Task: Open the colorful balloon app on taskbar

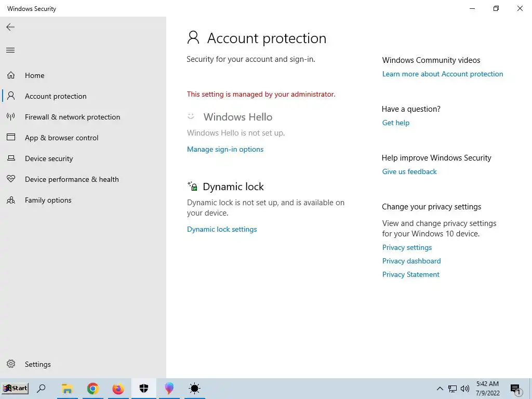Action: (169, 389)
